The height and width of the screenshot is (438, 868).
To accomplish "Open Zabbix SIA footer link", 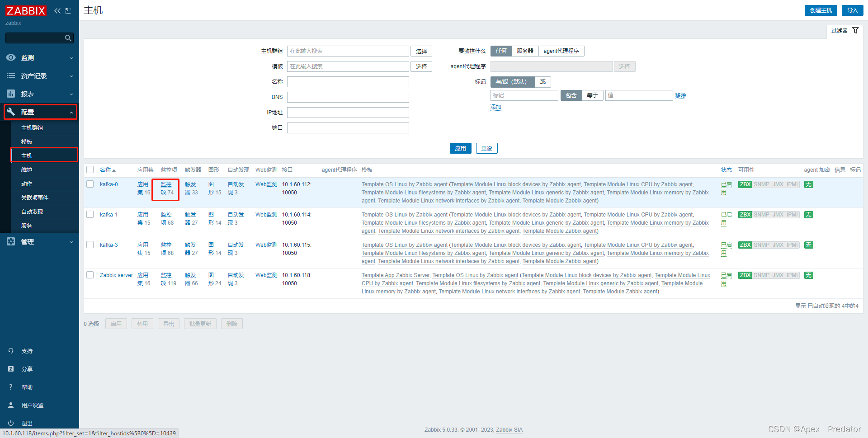I will click(x=509, y=430).
